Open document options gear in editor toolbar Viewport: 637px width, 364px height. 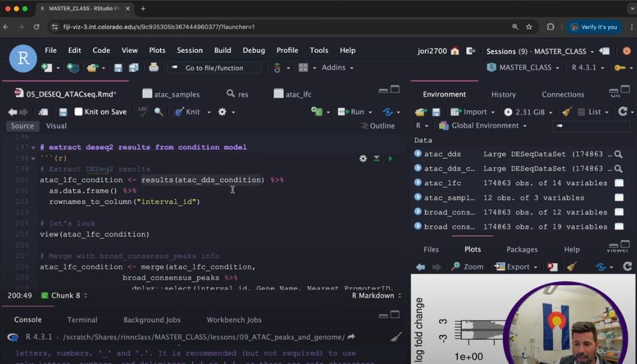click(x=222, y=112)
